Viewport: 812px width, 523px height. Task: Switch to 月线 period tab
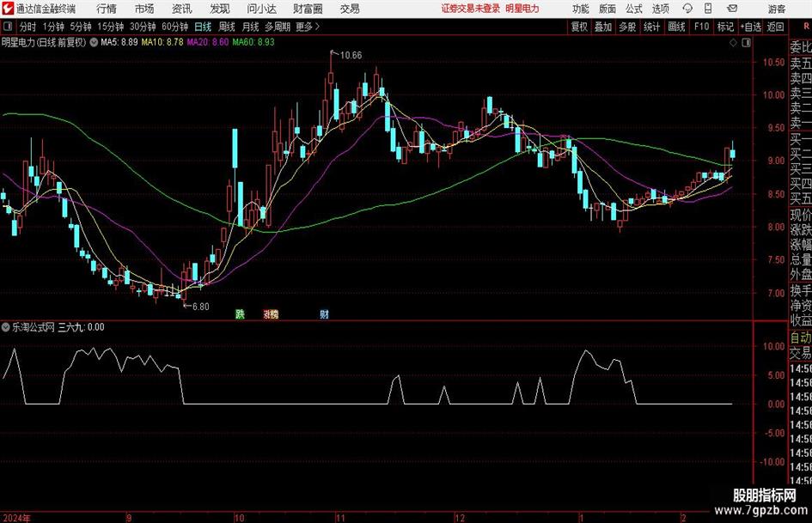[x=251, y=27]
